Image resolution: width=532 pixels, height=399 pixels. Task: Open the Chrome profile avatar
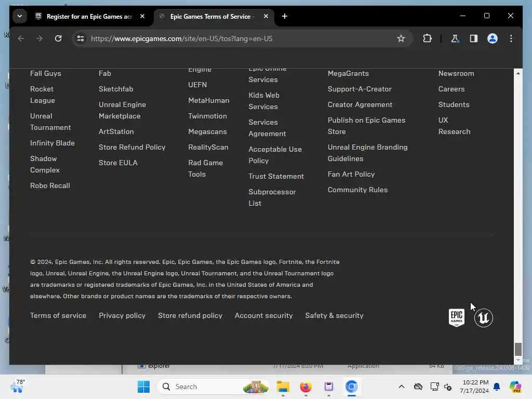click(x=493, y=38)
